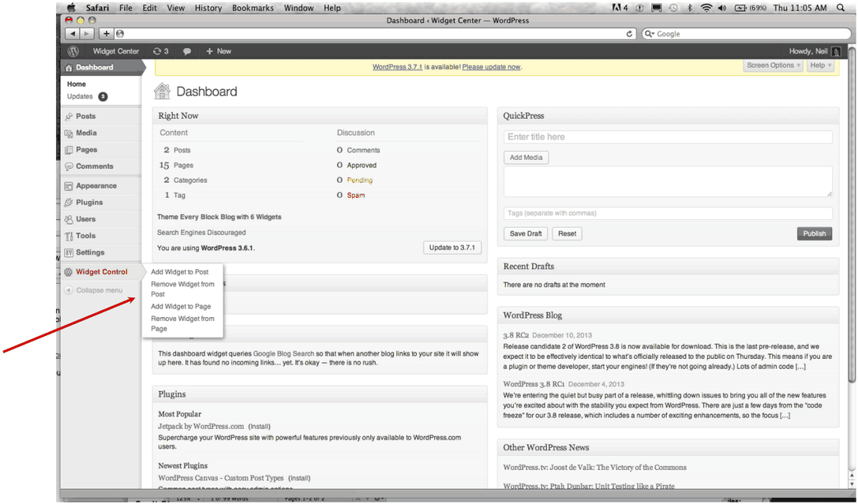
Task: Open the Google Blog Search link
Action: [x=283, y=353]
